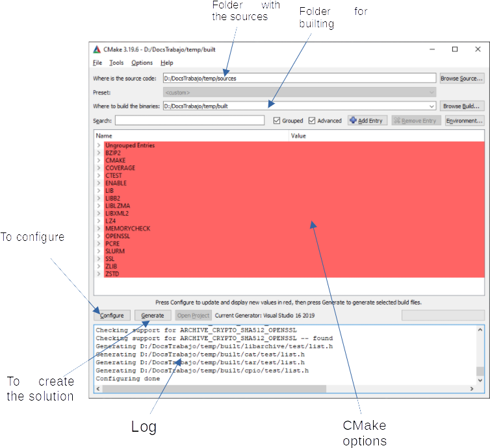The width and height of the screenshot is (490, 448).
Task: Click the Environment button
Action: click(x=465, y=121)
